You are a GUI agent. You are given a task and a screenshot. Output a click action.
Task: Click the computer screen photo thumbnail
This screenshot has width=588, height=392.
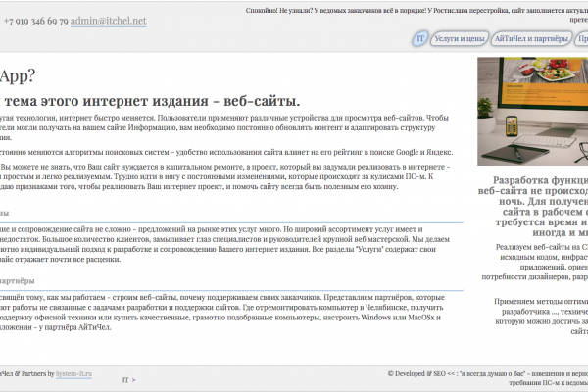pyautogui.click(x=532, y=110)
